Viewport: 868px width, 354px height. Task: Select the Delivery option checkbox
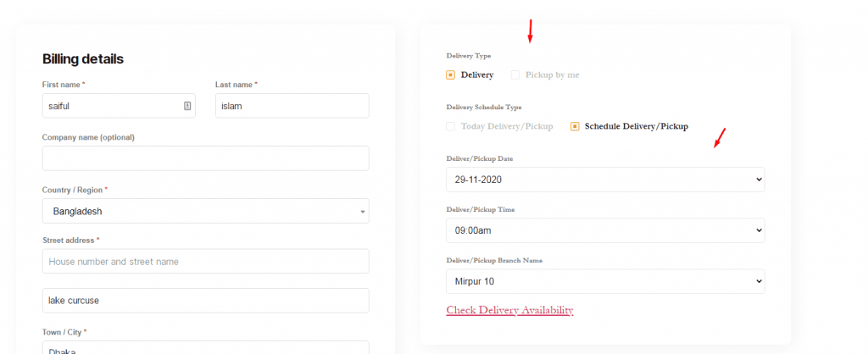(451, 75)
